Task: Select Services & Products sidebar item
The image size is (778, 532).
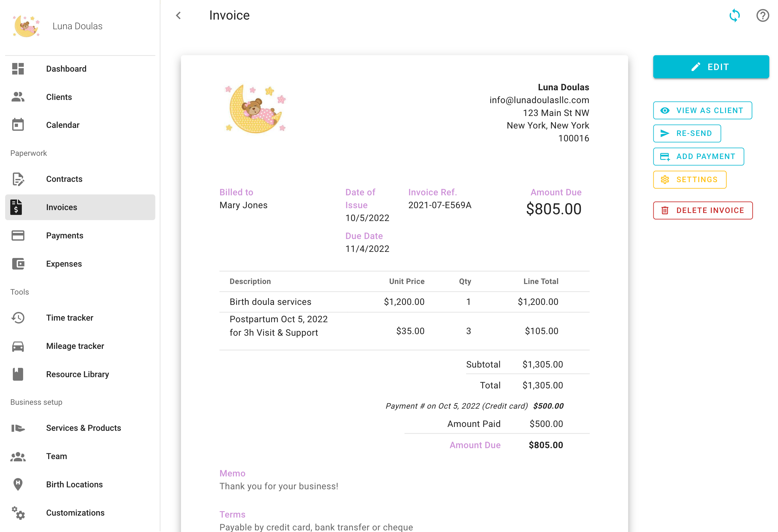Action: (x=84, y=428)
